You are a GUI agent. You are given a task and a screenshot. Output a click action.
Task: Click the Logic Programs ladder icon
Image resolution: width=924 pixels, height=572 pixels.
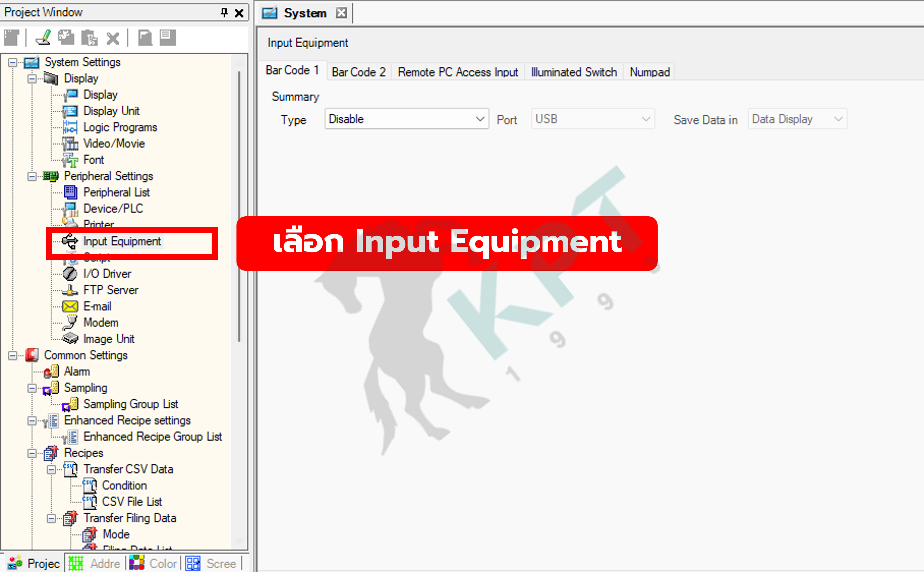pos(70,128)
